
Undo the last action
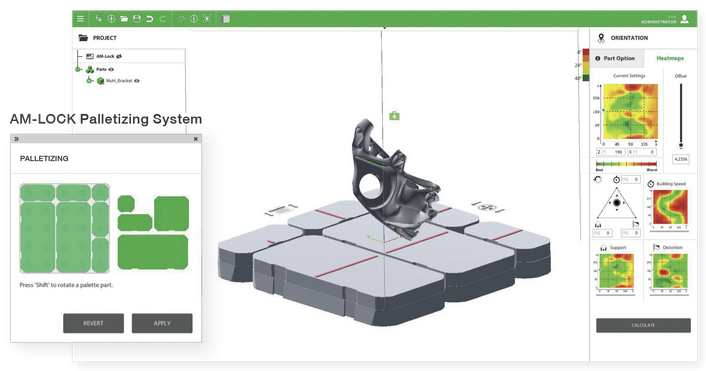[x=149, y=19]
